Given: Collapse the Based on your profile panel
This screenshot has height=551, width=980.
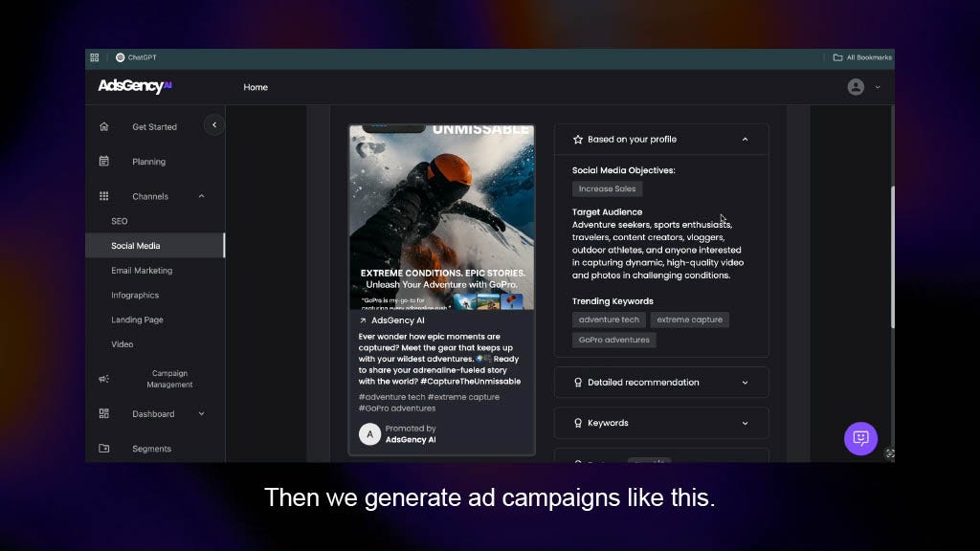Looking at the screenshot, I should (x=745, y=140).
